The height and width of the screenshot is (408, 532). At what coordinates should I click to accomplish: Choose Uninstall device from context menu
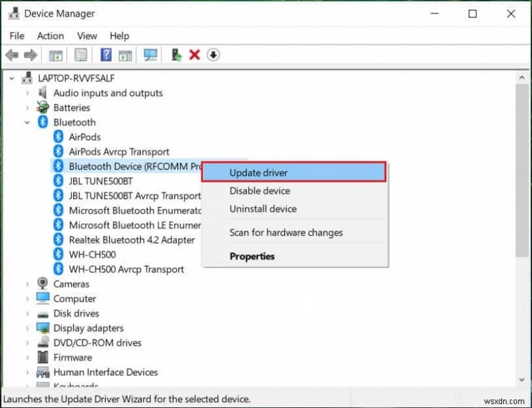click(295, 208)
